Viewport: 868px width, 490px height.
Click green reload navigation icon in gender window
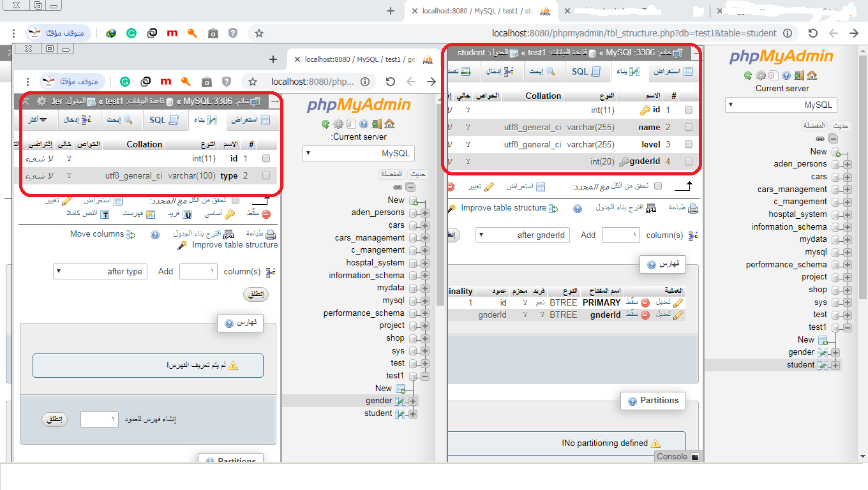[325, 124]
